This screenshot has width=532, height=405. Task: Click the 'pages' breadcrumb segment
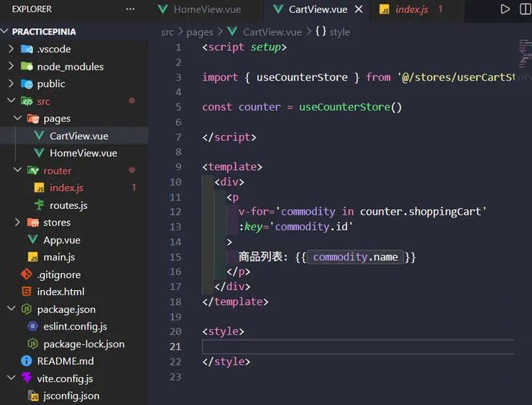click(200, 32)
